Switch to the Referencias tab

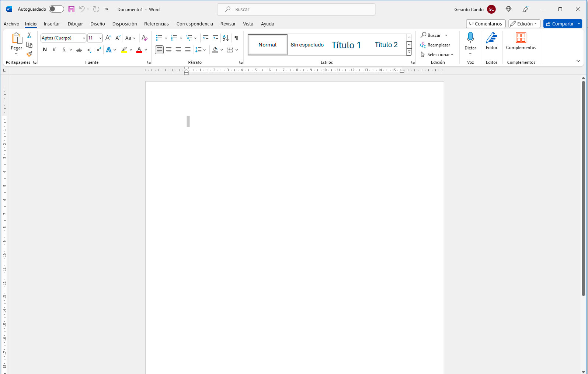(x=156, y=24)
